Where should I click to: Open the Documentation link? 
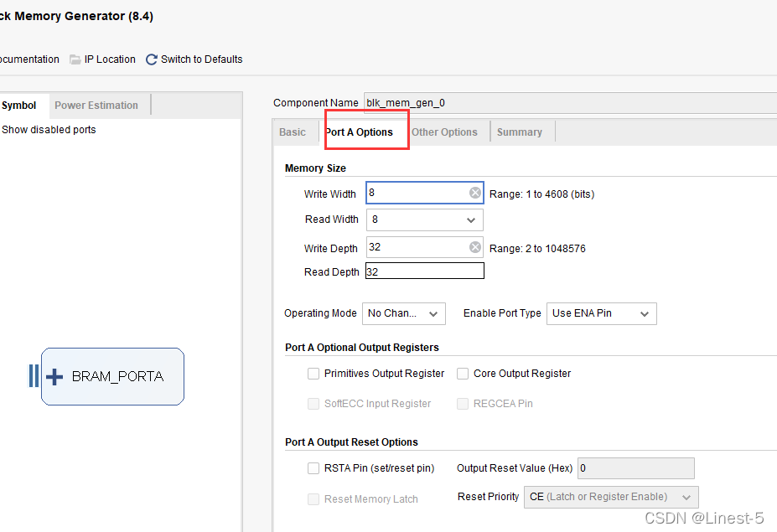pyautogui.click(x=29, y=59)
